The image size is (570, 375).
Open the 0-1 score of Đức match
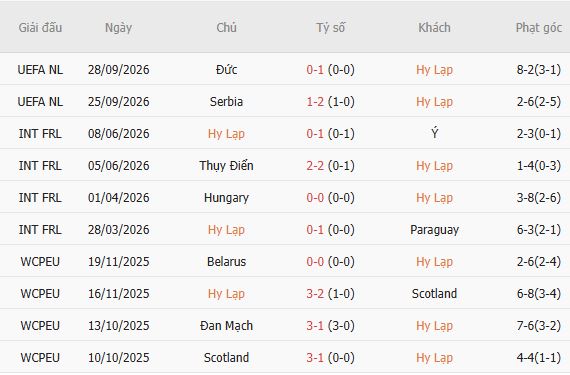pos(315,69)
